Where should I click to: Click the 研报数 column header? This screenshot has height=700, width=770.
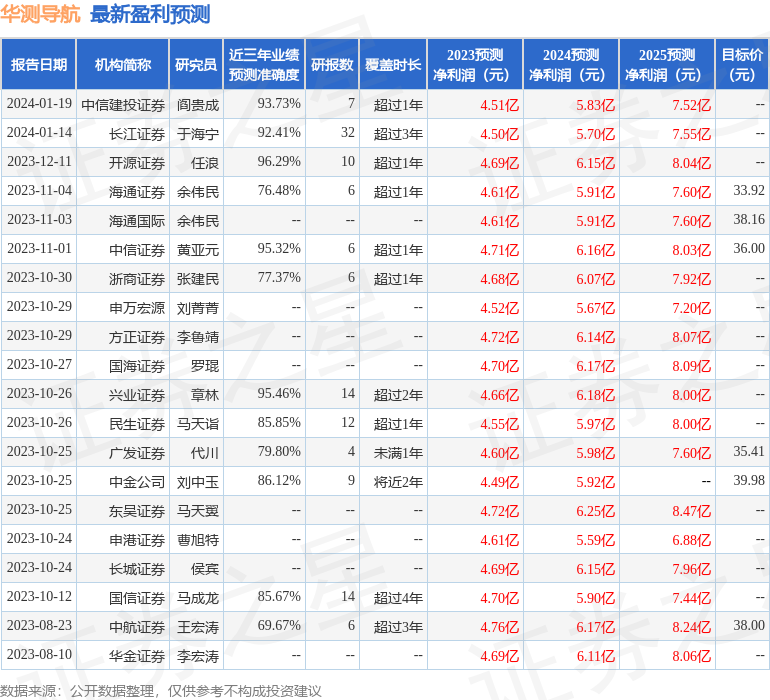[332, 64]
